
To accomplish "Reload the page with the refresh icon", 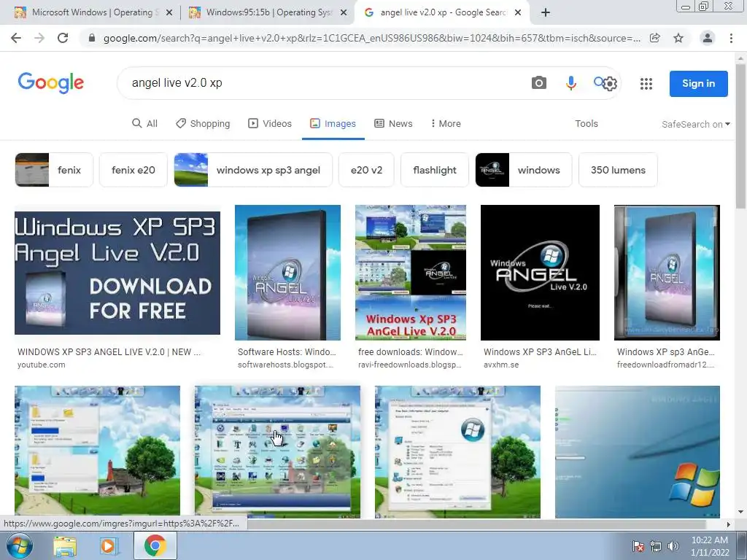I will [x=63, y=38].
